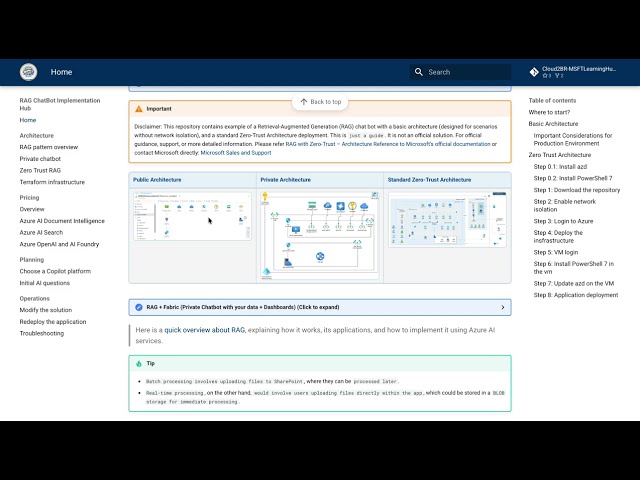Click the Operations sidebar section heading
Screen dimensions: 640x480
coord(34,298)
